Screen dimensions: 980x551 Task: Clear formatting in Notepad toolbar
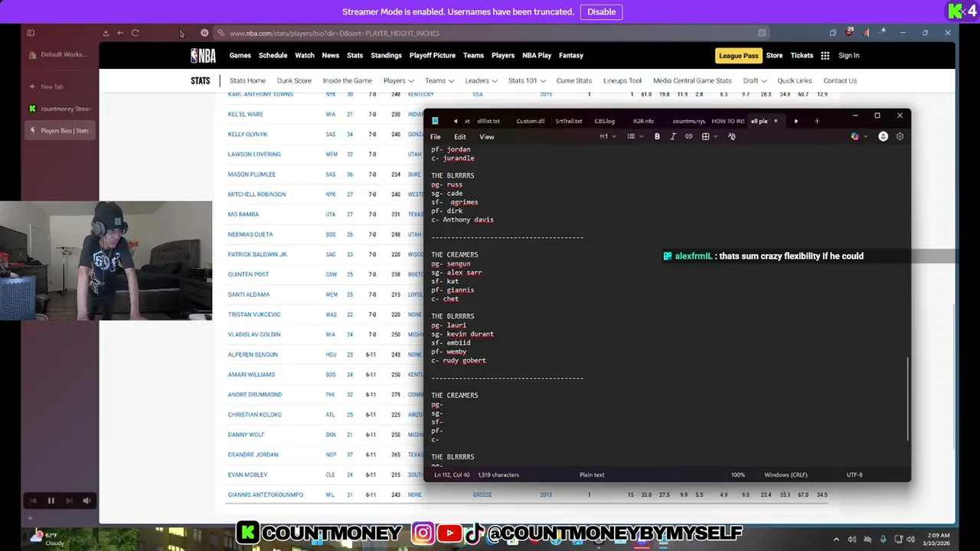pyautogui.click(x=732, y=136)
